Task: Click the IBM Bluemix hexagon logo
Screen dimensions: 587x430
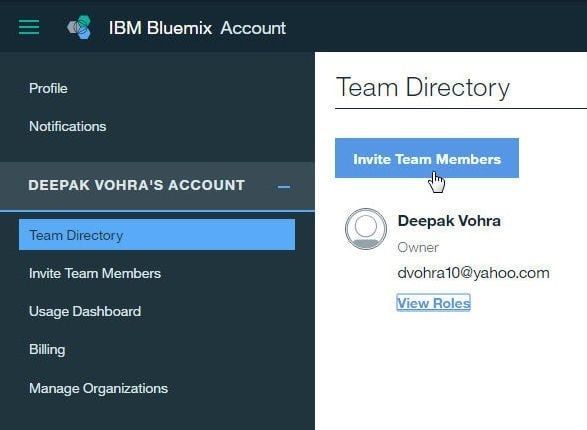Action: click(79, 27)
